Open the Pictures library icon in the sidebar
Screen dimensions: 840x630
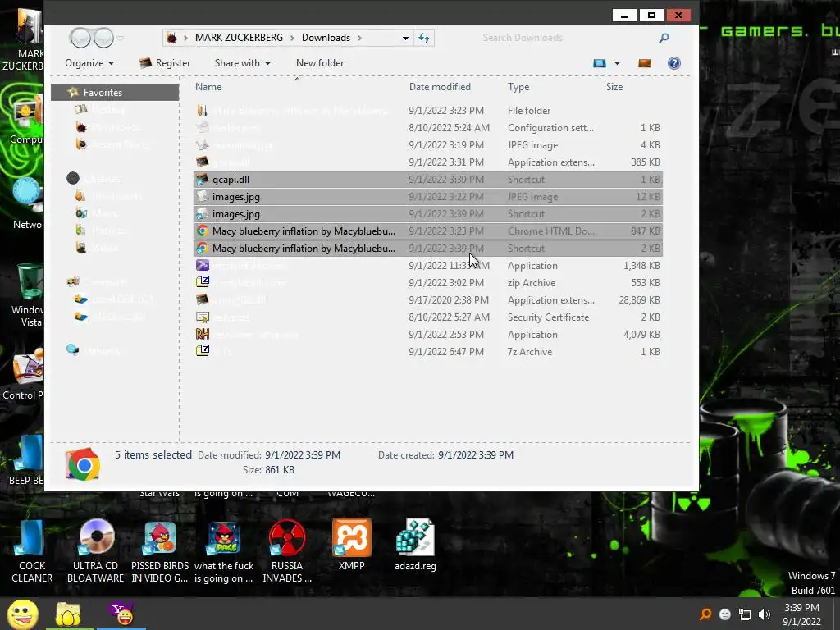81,231
